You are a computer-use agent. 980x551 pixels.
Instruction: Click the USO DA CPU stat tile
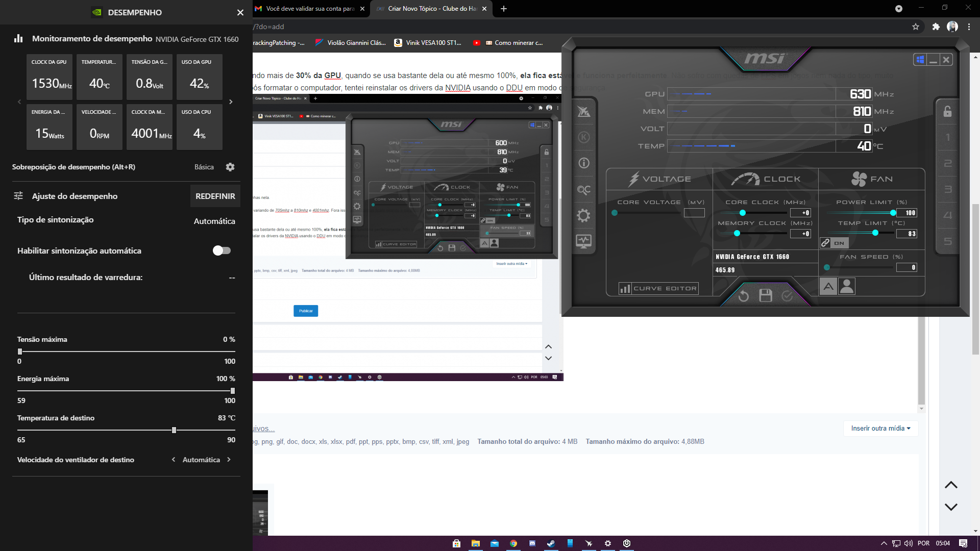(200, 127)
